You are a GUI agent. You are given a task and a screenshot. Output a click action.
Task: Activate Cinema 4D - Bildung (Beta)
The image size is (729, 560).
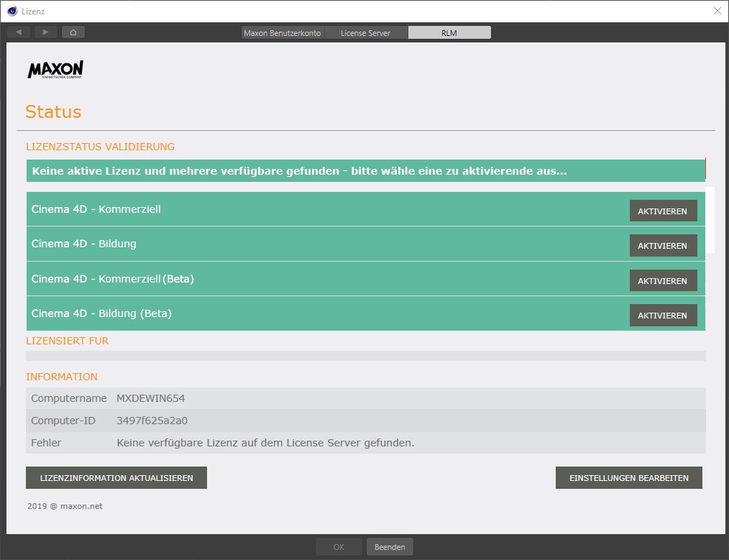[663, 316]
